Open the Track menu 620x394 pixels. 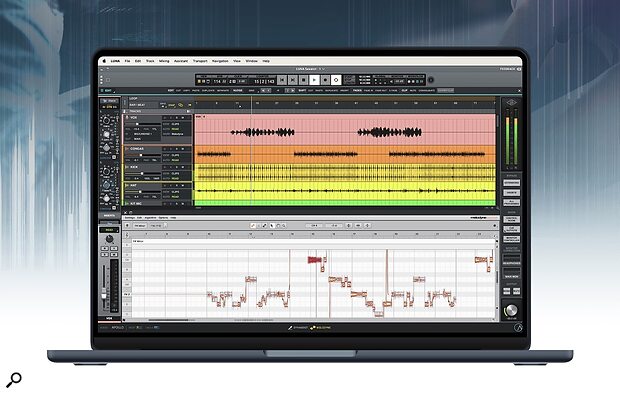click(x=150, y=61)
